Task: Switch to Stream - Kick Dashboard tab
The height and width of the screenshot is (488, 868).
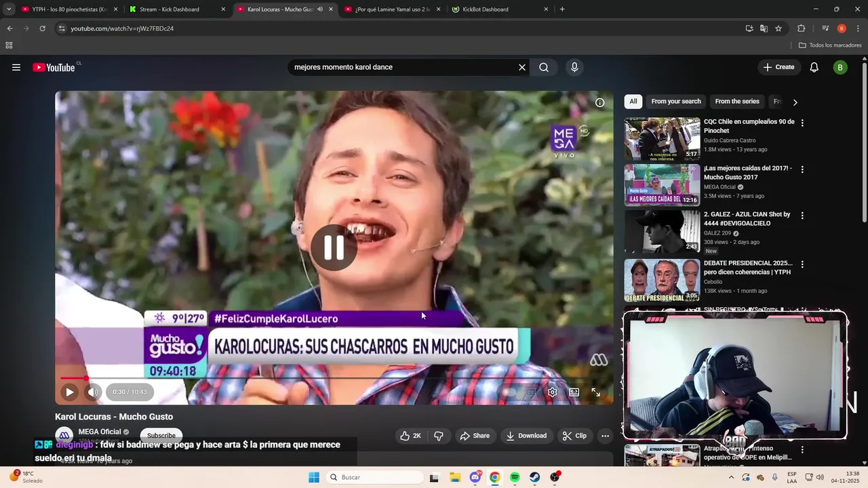Action: (176, 9)
